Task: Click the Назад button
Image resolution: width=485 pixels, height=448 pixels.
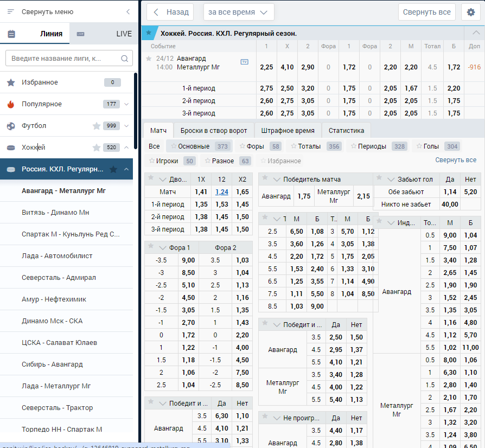Action: (170, 12)
